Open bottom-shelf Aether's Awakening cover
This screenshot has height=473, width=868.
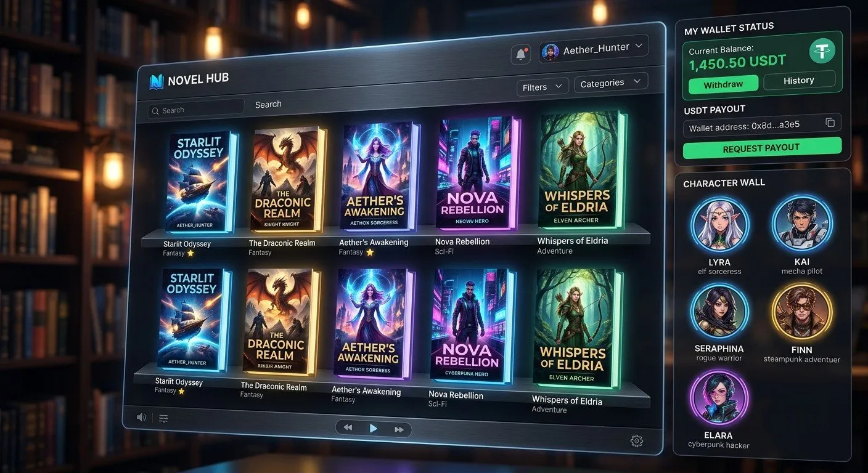(374, 325)
